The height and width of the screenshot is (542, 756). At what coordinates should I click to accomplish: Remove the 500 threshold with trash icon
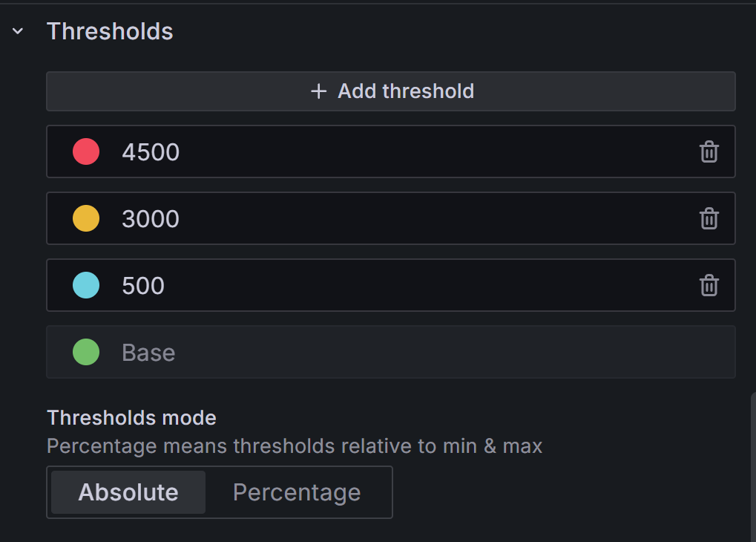[709, 286]
